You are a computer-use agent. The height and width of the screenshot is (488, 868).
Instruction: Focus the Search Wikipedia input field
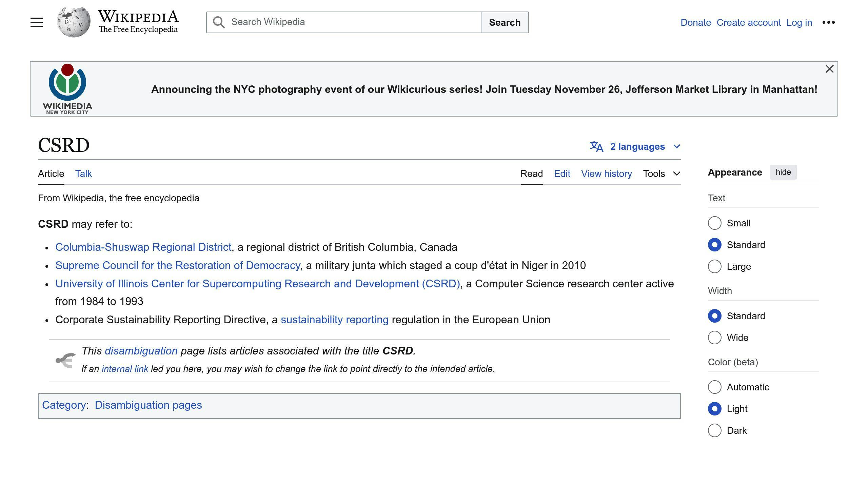point(343,22)
